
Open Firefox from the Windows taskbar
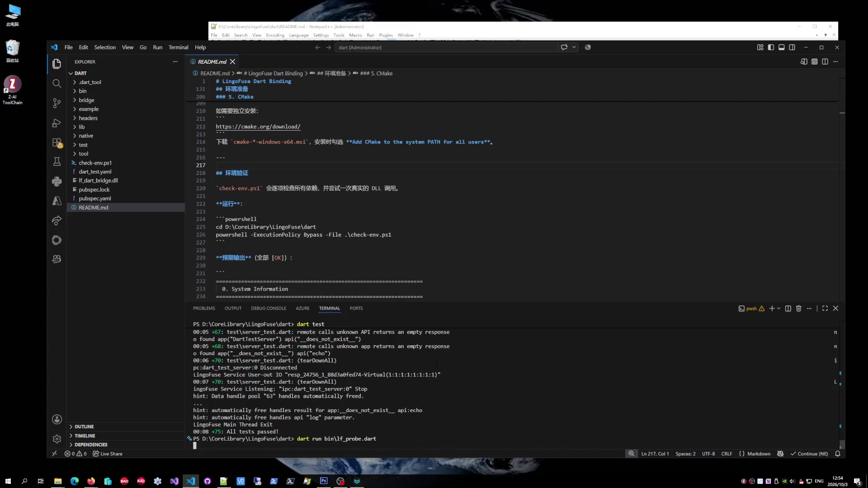91,481
